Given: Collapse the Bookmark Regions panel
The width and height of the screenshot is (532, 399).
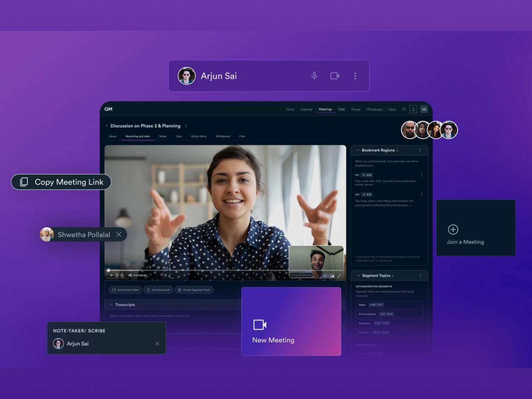Looking at the screenshot, I should click(358, 150).
